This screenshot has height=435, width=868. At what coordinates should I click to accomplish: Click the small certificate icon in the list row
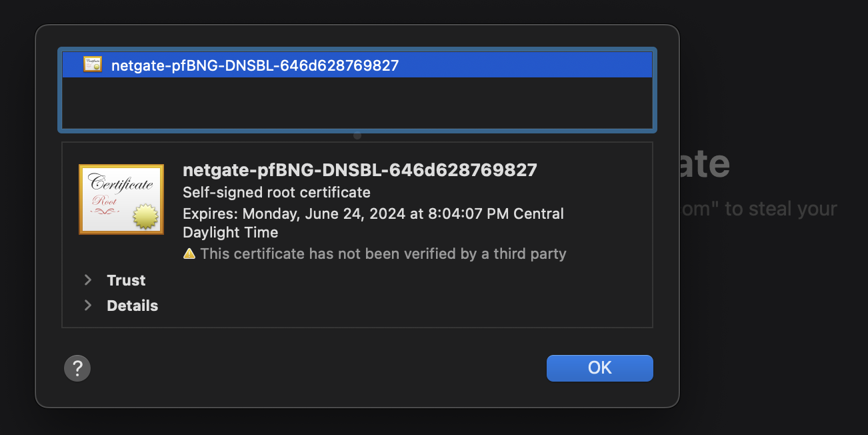pos(93,65)
